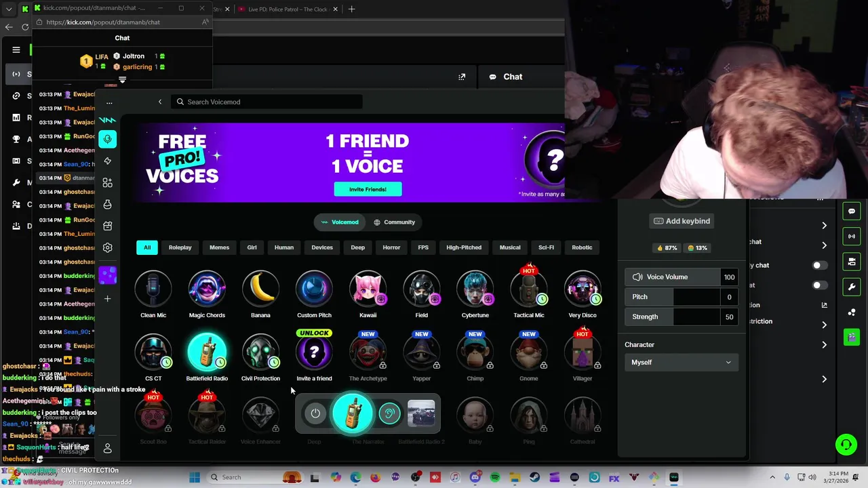
Task: Toggle the voice changer power button
Action: (x=315, y=413)
